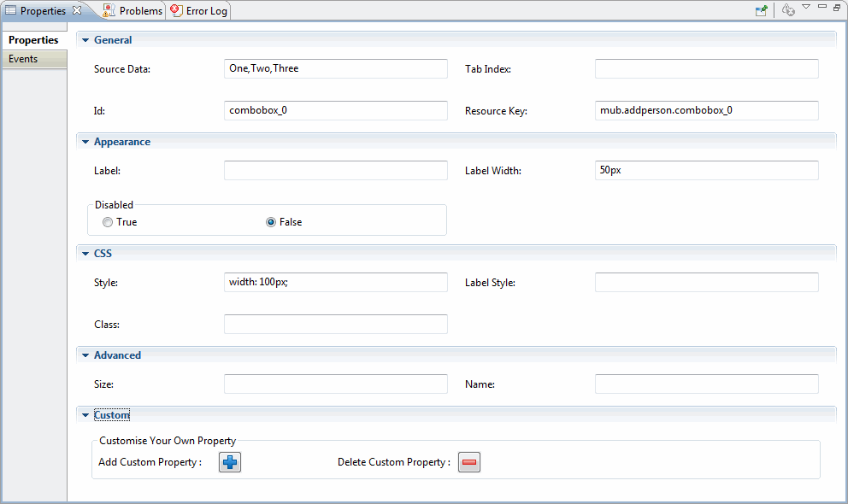The image size is (848, 504).
Task: Click the 'Customise Your Own Property' group title
Action: [x=168, y=441]
